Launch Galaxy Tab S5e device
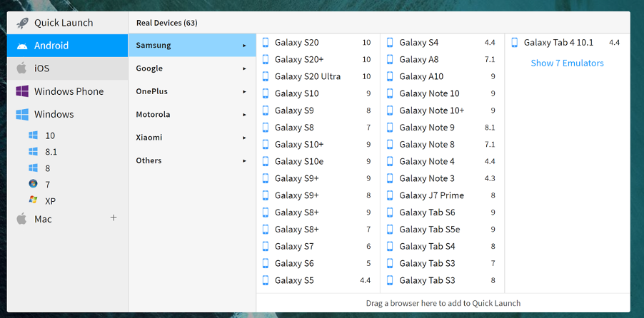Image resolution: width=644 pixels, height=318 pixels. coord(441,230)
